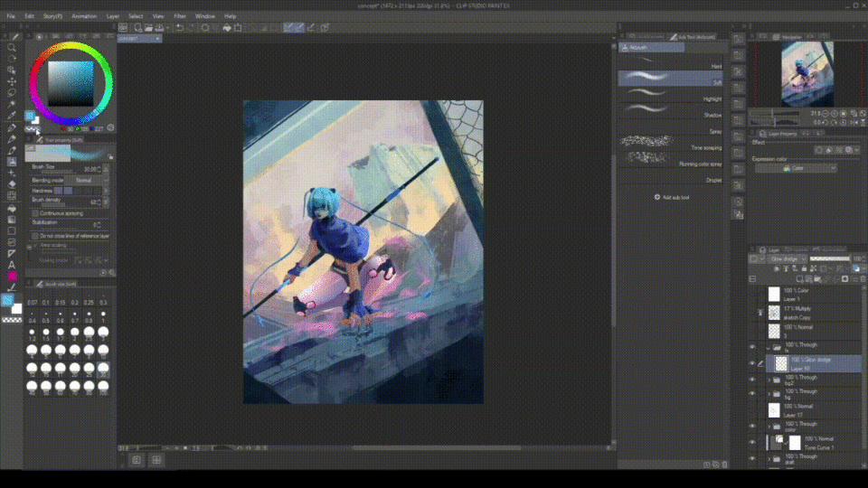This screenshot has height=488, width=868.
Task: Open the Edit menu
Action: pyautogui.click(x=29, y=16)
